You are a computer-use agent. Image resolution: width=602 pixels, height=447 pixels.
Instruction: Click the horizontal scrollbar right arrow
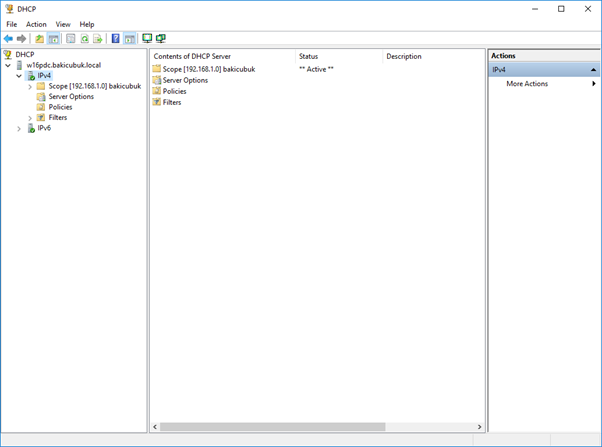click(480, 427)
